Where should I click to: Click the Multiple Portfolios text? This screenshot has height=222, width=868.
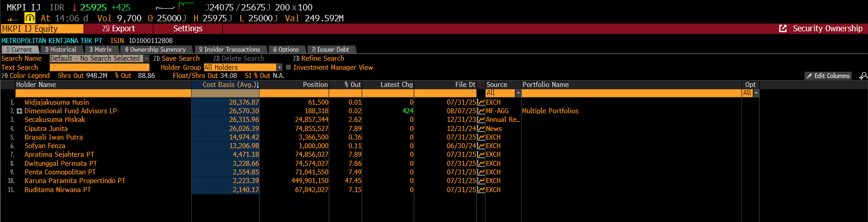(550, 111)
